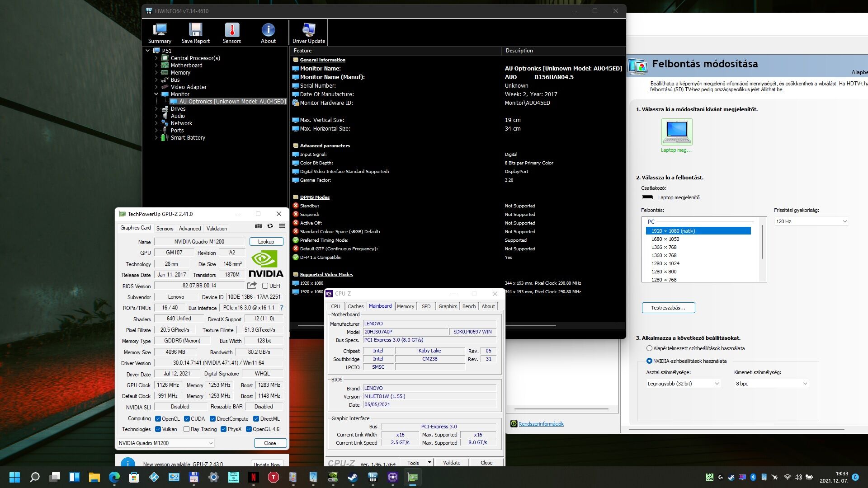Click the NVIDIA panel horizontal scrollbar
868x488 pixels.
[737, 429]
